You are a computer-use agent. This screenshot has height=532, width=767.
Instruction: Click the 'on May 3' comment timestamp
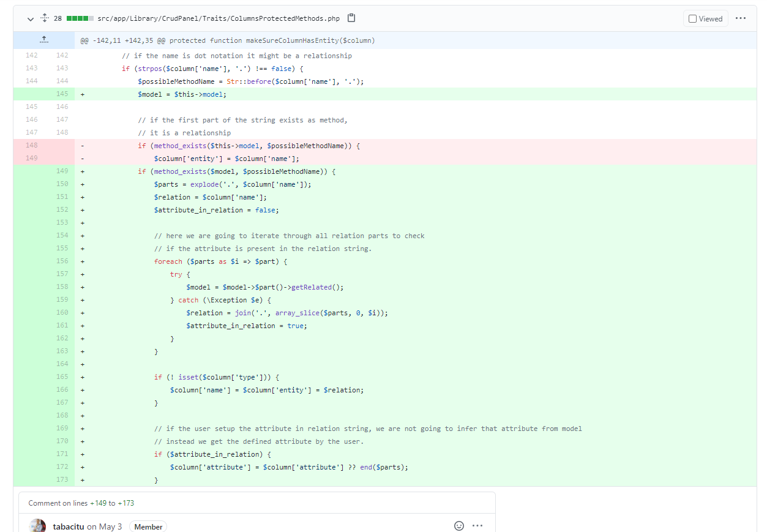(x=105, y=526)
